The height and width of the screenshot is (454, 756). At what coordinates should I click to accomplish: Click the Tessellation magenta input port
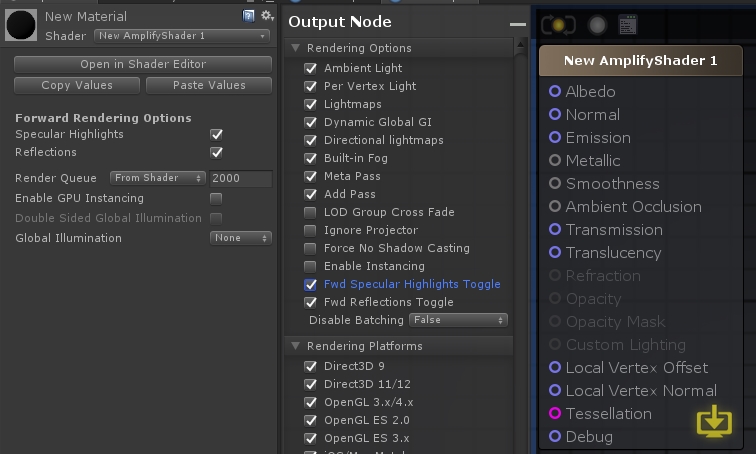pyautogui.click(x=555, y=413)
